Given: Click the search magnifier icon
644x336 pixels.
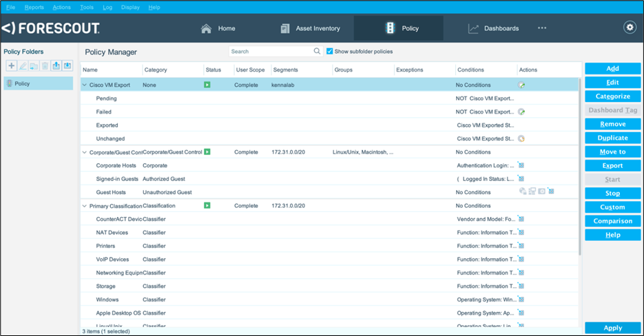Looking at the screenshot, I should click(x=317, y=51).
